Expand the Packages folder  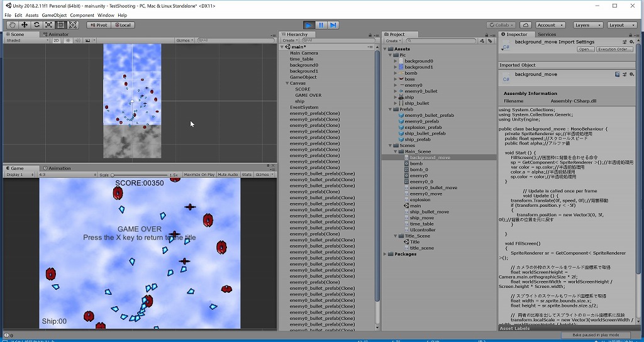click(386, 254)
